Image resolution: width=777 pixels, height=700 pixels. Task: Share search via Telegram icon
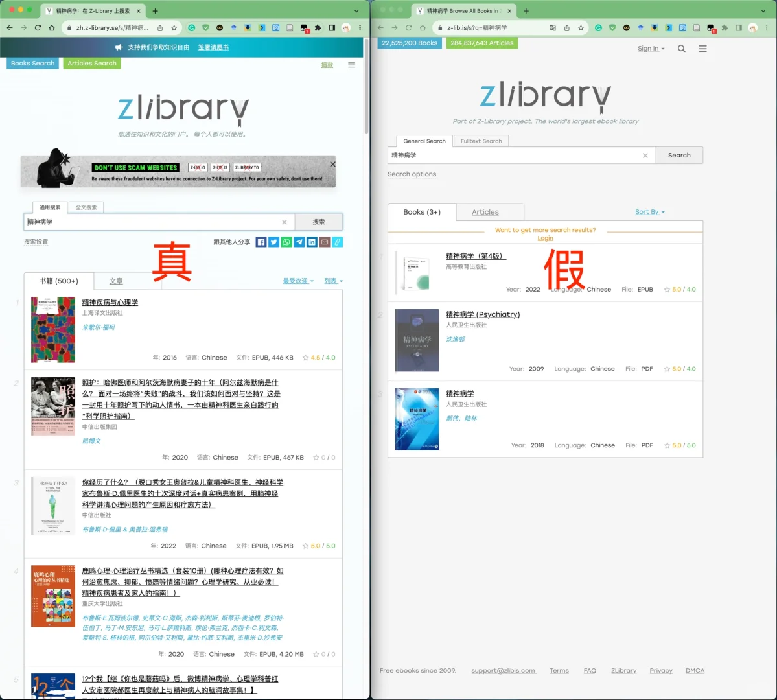coord(299,242)
